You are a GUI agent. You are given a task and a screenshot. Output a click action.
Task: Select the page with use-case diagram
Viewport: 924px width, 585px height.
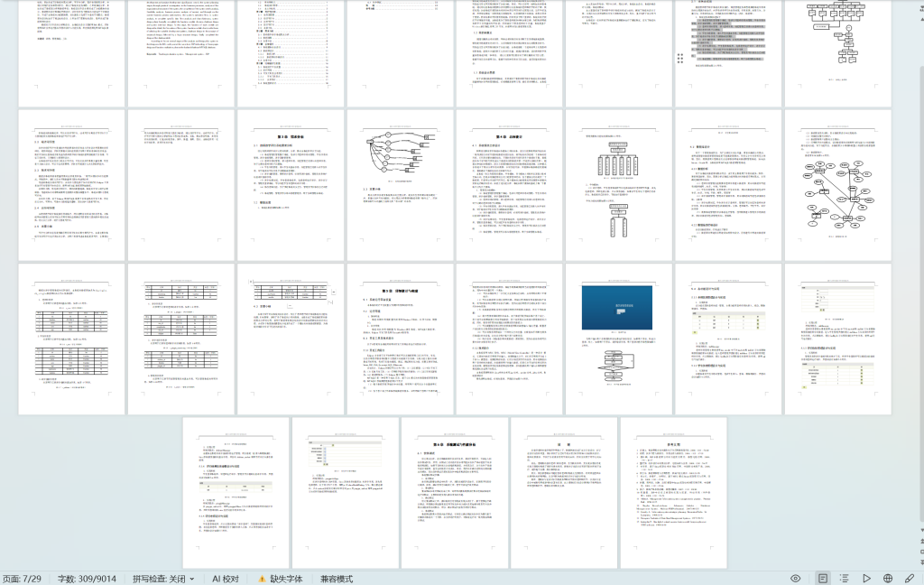[400, 184]
